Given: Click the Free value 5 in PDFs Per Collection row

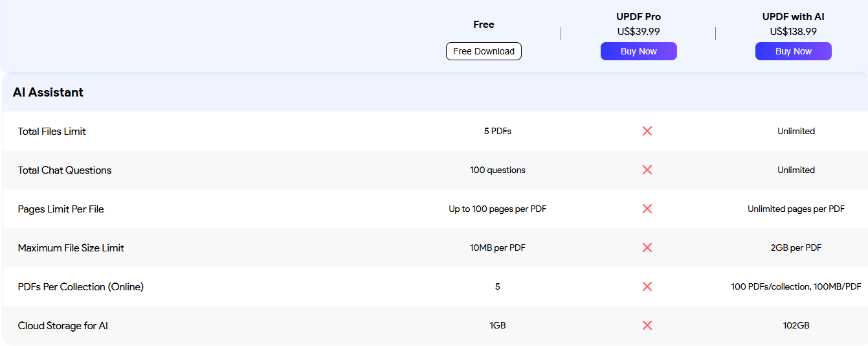Looking at the screenshot, I should pos(498,286).
